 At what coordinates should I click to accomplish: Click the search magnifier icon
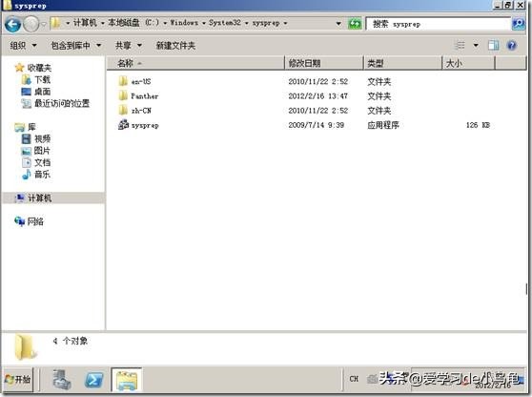tap(519, 24)
